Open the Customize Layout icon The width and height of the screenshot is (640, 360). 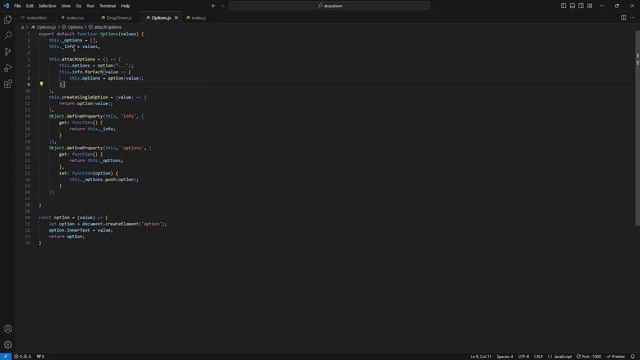(590, 6)
